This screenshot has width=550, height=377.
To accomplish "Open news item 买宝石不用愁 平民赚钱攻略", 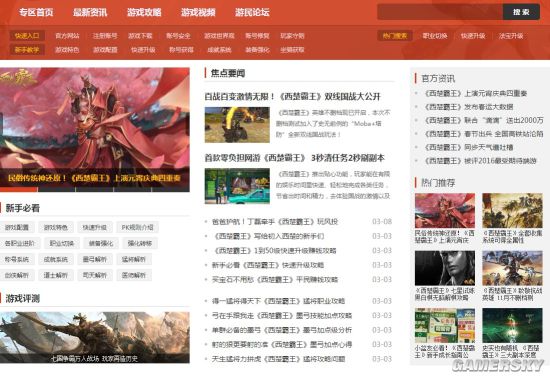I will click(x=275, y=280).
